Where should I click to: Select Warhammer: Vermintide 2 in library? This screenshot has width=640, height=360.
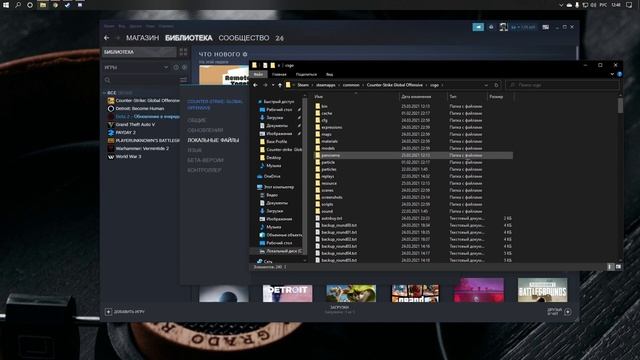[x=138, y=149]
